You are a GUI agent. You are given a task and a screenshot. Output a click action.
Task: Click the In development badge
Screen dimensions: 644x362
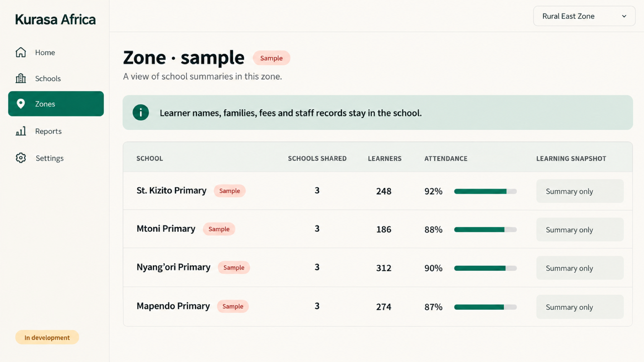[47, 338]
